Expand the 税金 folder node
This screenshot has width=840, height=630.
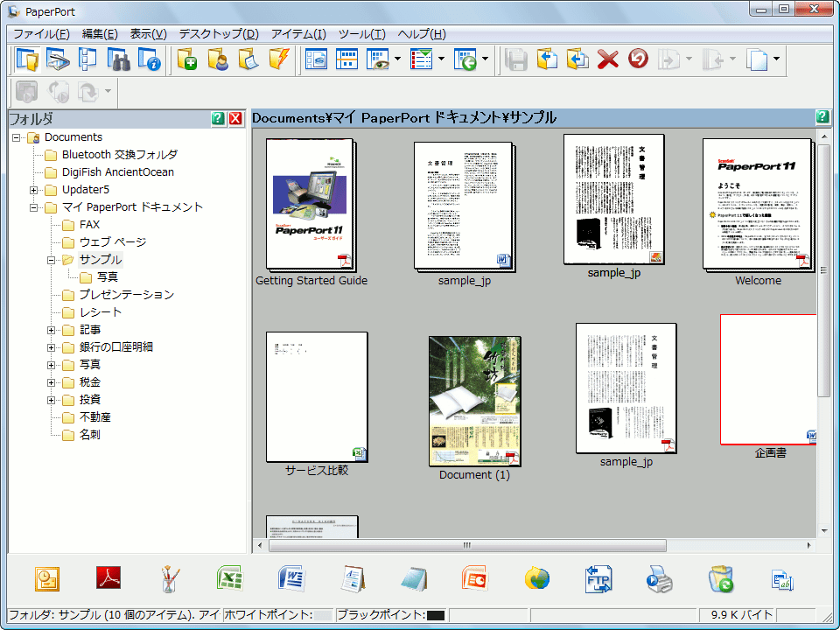[x=52, y=383]
